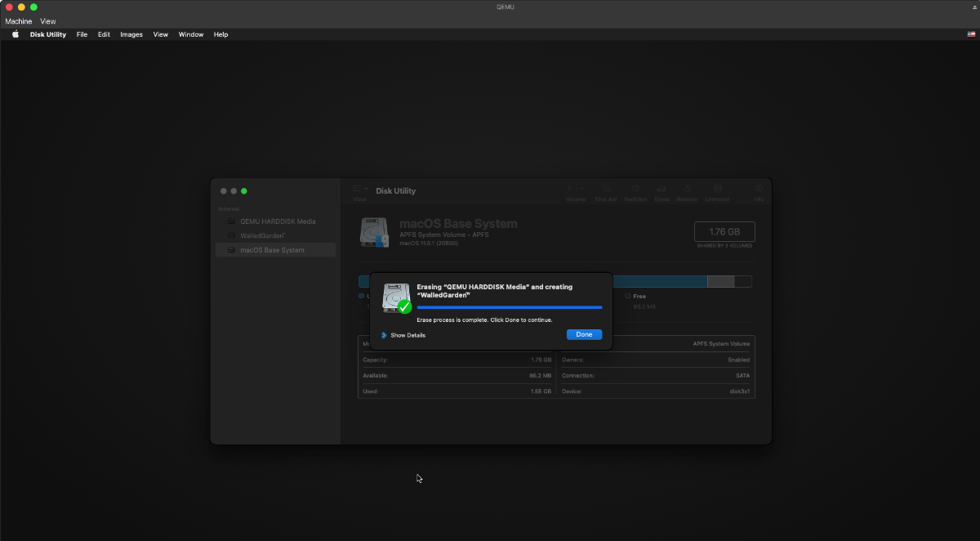
Task: Open the macOS View menu
Action: [160, 34]
